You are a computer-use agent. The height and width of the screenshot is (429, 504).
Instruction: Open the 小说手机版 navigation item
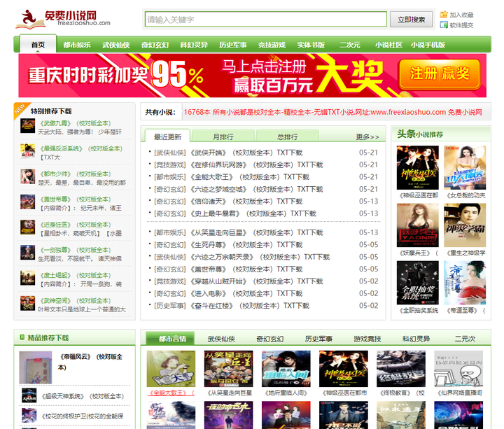click(428, 45)
